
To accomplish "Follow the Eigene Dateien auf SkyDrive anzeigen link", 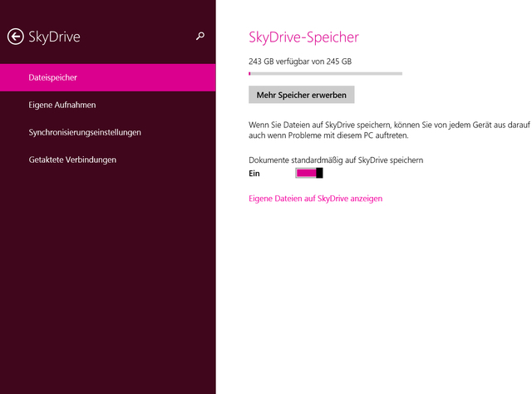I will (x=315, y=199).
